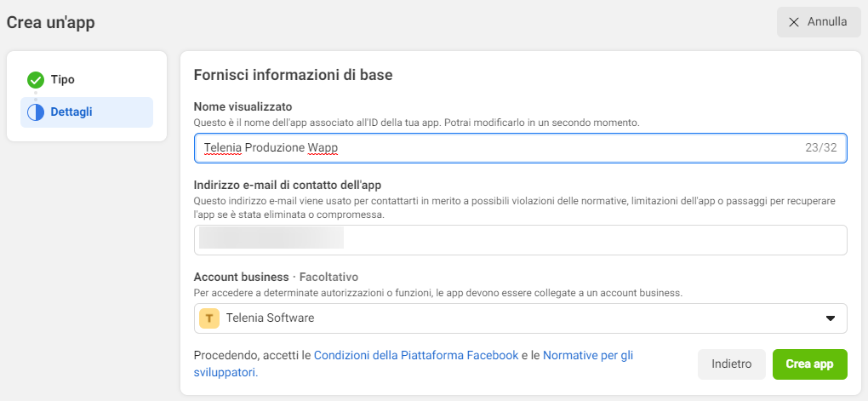Open the Account business dropdown
This screenshot has height=401, width=868.
click(x=520, y=318)
